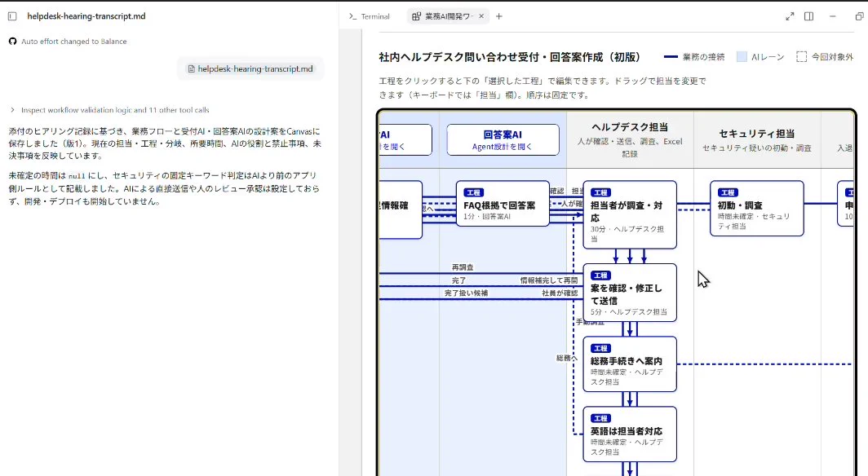Screen dimensions: 868x476
Task: Close the 業務AI開発ワ tab
Action: pyautogui.click(x=481, y=16)
